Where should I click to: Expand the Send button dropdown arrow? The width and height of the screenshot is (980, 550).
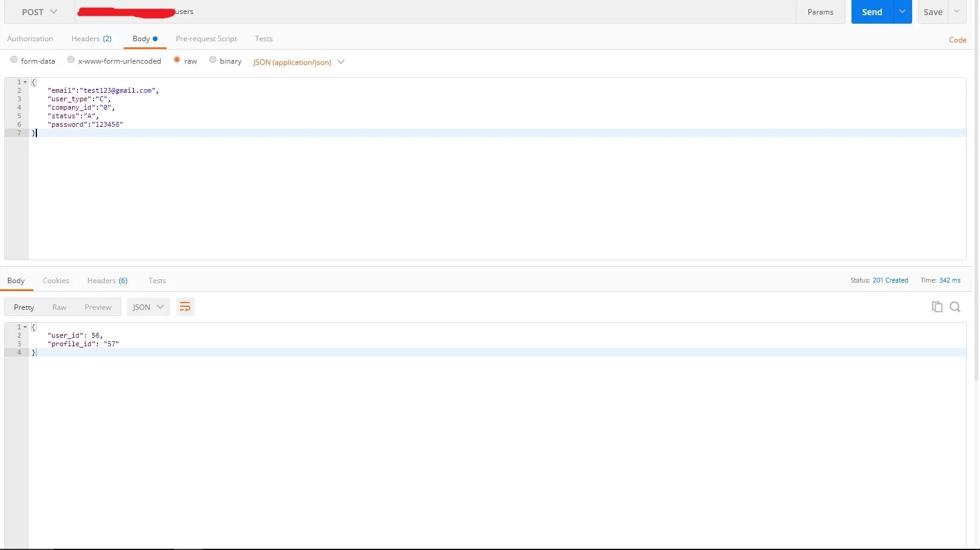(x=902, y=12)
